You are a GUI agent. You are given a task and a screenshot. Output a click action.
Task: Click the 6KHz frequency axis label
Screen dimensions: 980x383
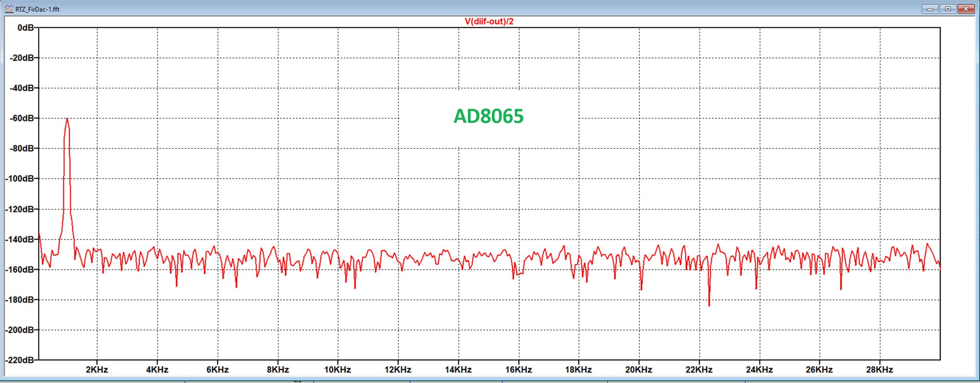218,370
